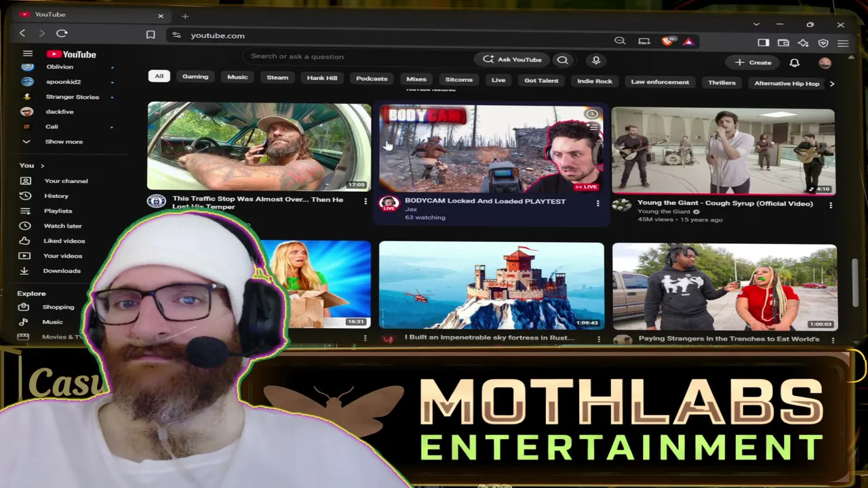Select the Mixes filter chip
The height and width of the screenshot is (488, 868).
416,79
